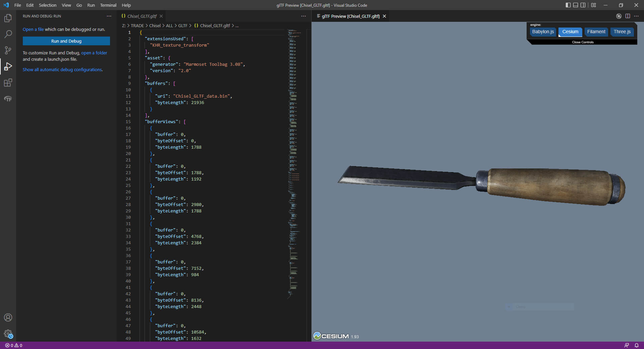This screenshot has height=349, width=644.
Task: Split the glTF preview editor right
Action: click(628, 16)
